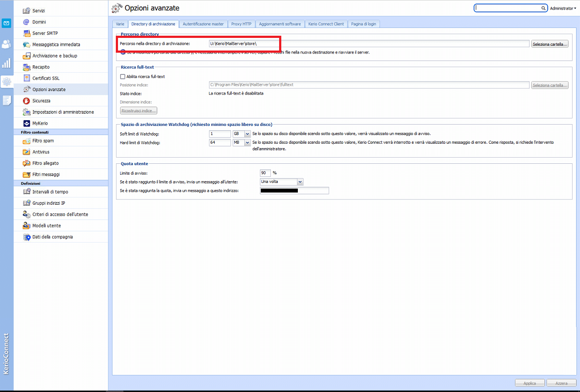The width and height of the screenshot is (580, 392).
Task: Click the Limite di avviso percent field
Action: 265,173
